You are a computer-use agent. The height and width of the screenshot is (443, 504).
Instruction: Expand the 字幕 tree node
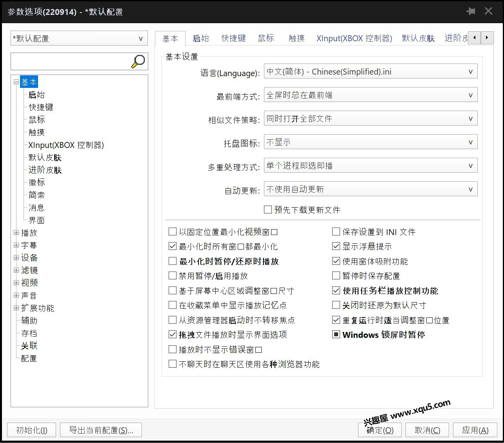click(x=16, y=245)
